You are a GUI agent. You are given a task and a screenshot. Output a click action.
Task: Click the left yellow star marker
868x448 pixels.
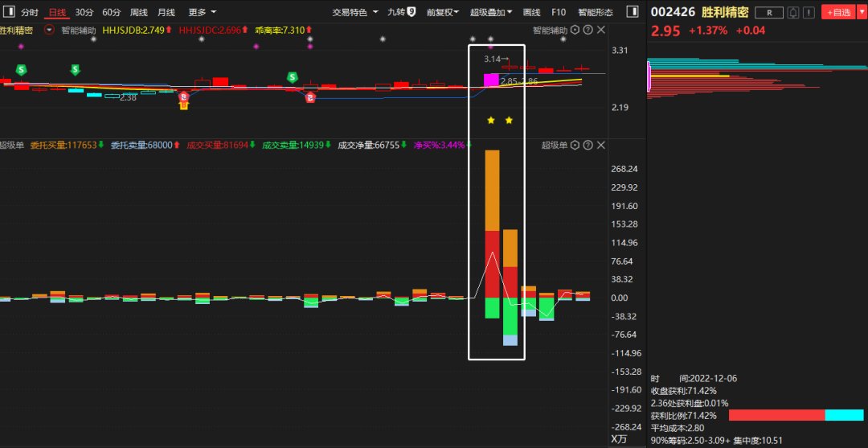[490, 120]
